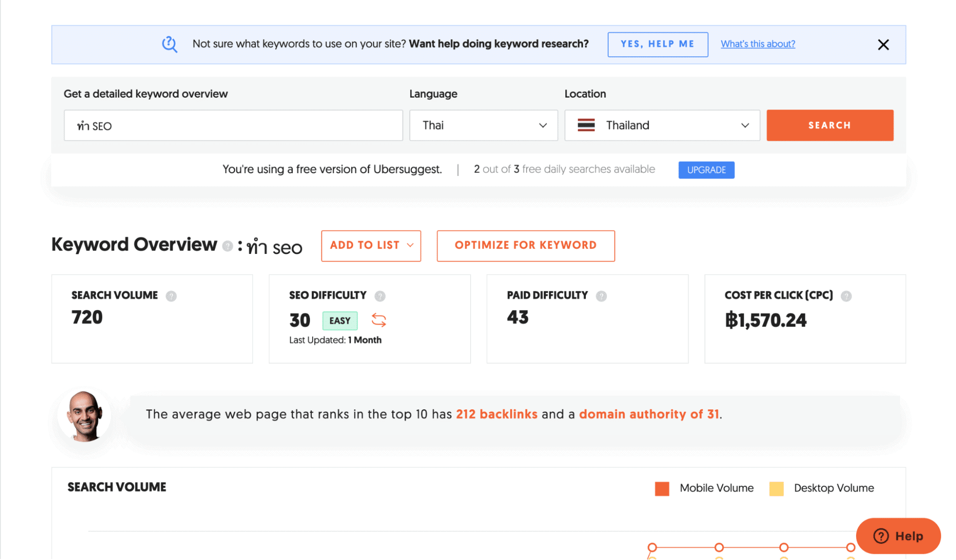Screen dimensions: 956x560
Task: Click Neil Patel's avatar photo
Action: point(84,415)
